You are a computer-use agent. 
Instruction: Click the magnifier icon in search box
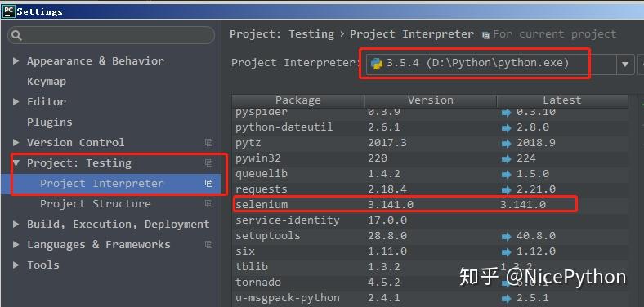point(16,36)
